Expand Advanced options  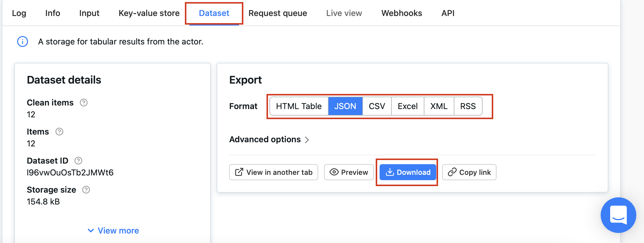(x=269, y=139)
